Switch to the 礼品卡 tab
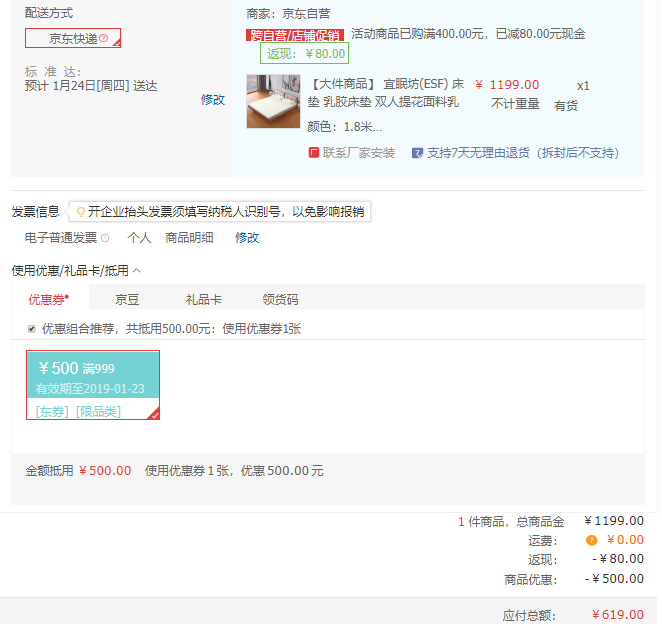This screenshot has height=624, width=662. point(203,299)
